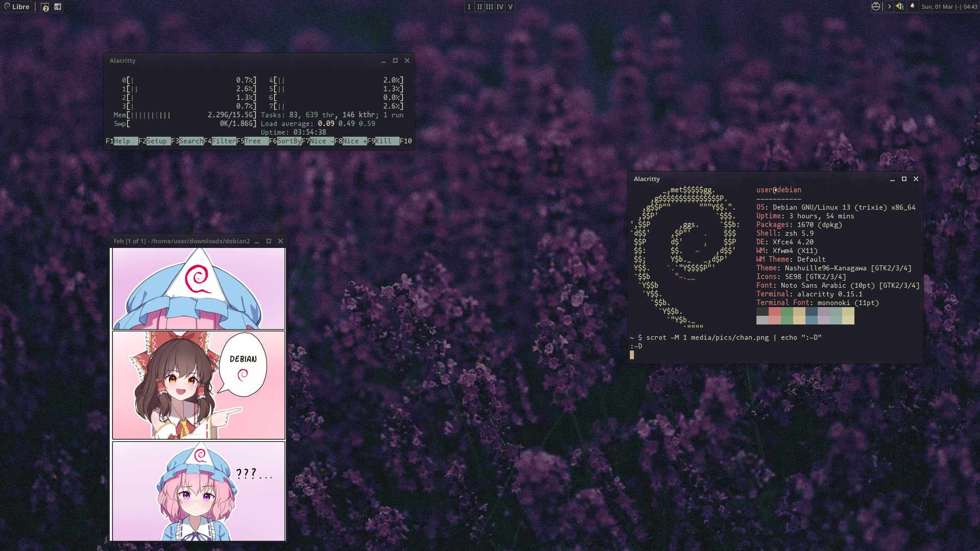Switch to workspace I

pos(469,7)
